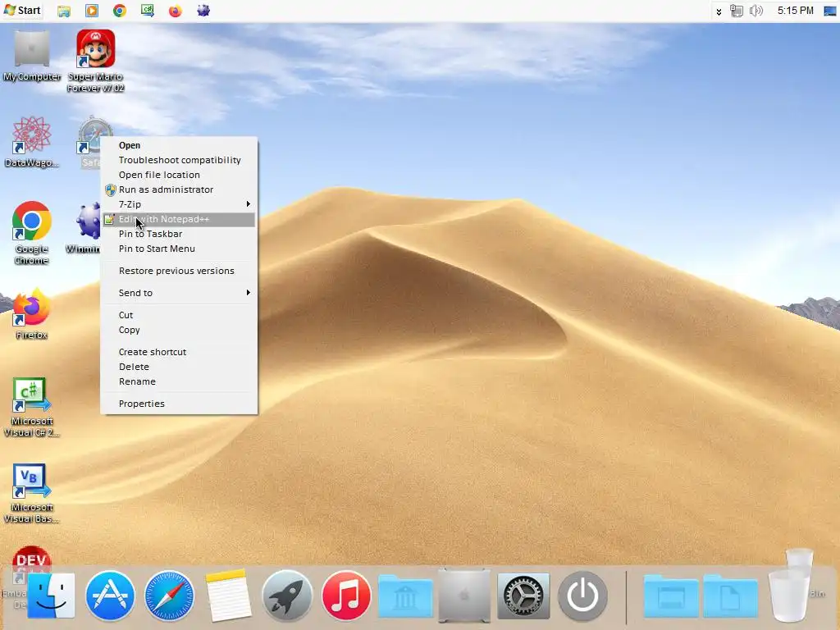Choose Edit with Notepad++
Image resolution: width=840 pixels, height=630 pixels.
click(178, 219)
